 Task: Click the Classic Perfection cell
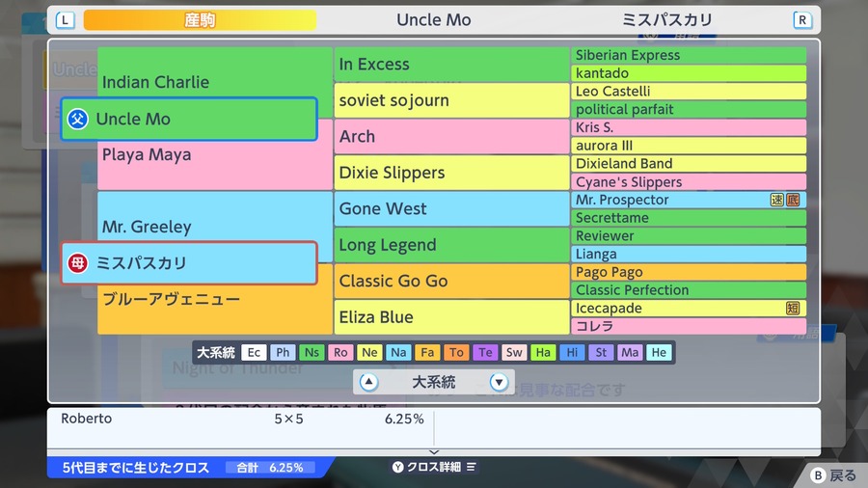[689, 290]
